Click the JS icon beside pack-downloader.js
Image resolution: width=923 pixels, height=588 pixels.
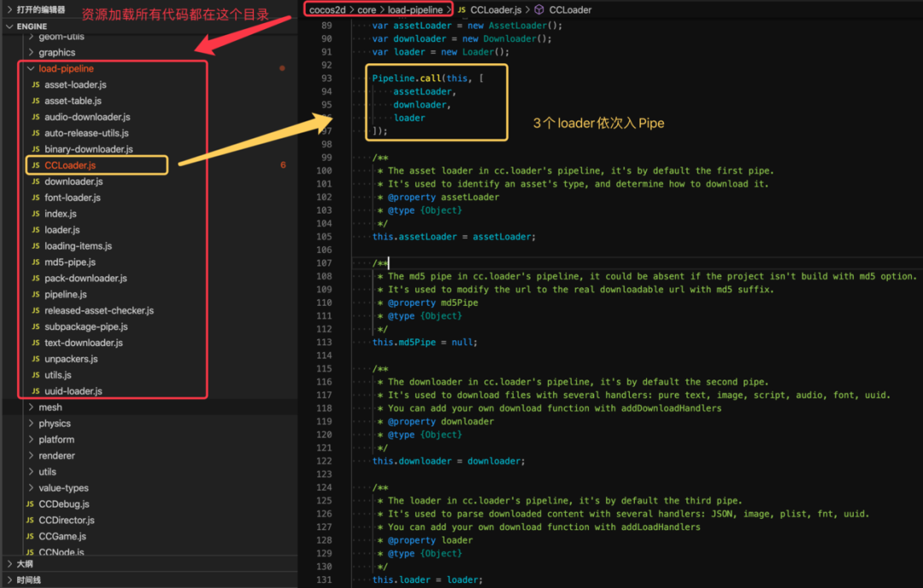tap(36, 278)
